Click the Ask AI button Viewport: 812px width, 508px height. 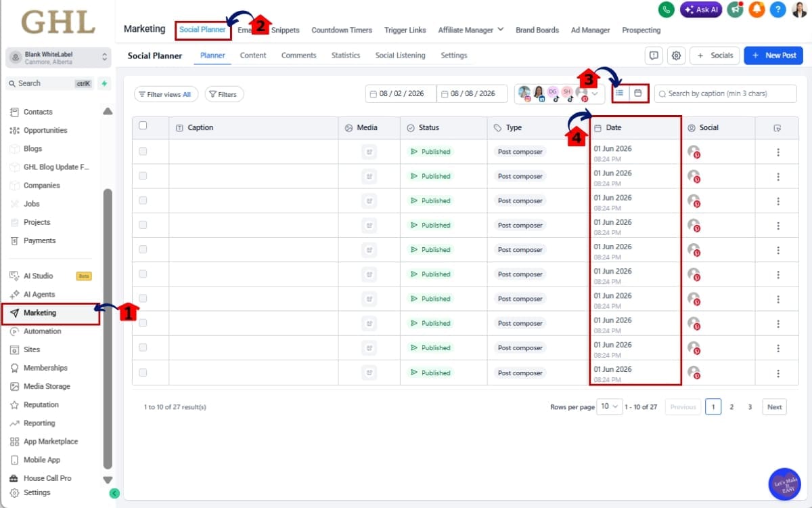pos(701,9)
